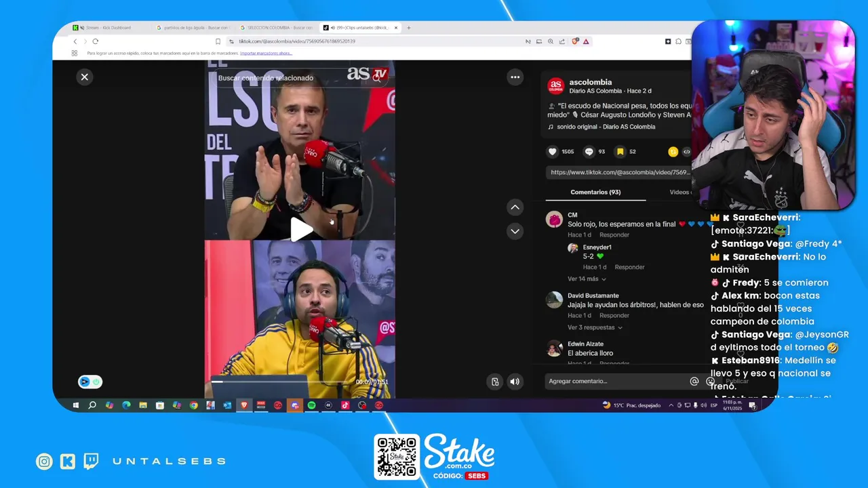The height and width of the screenshot is (488, 868).
Task: Open the browser zoom magnifier icon
Action: [x=551, y=41]
